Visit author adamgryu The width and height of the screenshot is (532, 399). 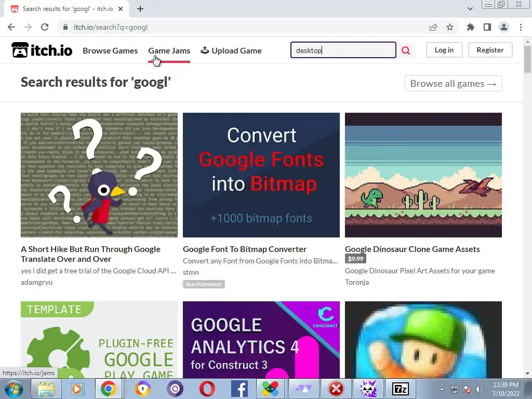(x=37, y=282)
